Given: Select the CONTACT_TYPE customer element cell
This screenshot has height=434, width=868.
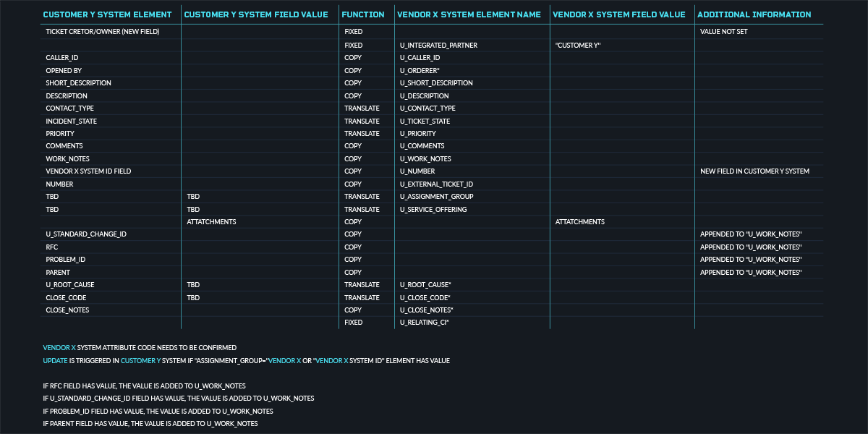Looking at the screenshot, I should point(69,108).
